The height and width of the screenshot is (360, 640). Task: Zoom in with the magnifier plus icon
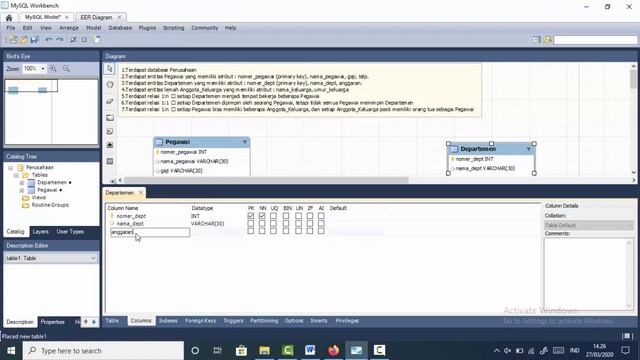pos(53,69)
